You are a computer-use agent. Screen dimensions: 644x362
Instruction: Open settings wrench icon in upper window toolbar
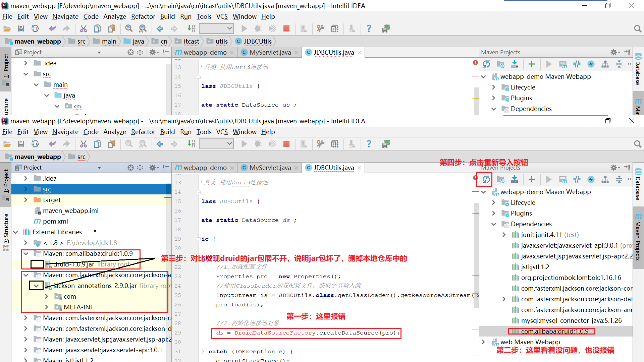[x=321, y=28]
